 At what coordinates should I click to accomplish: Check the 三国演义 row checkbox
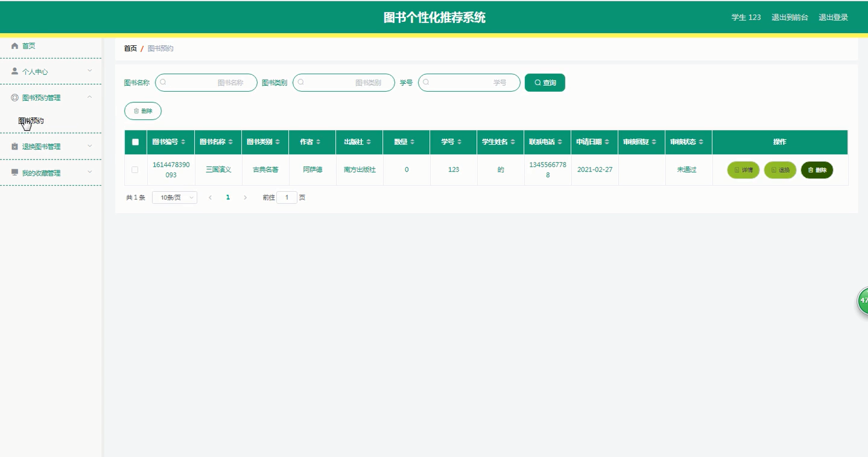point(135,170)
